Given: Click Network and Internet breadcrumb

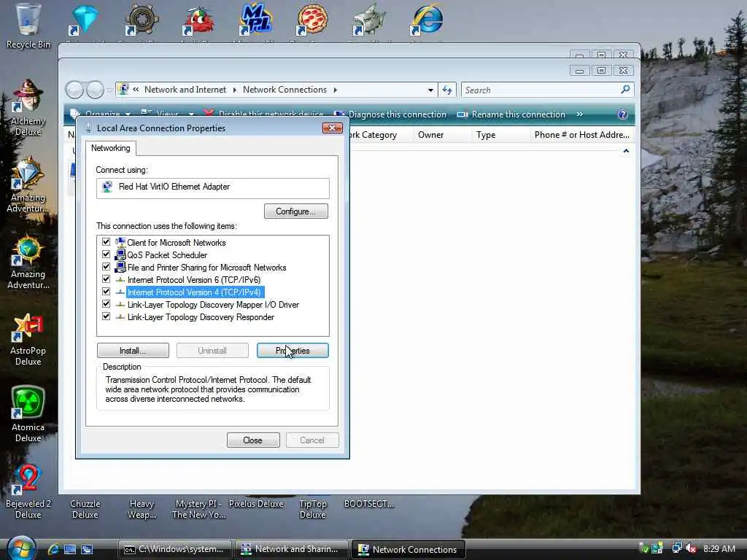Looking at the screenshot, I should 185,90.
